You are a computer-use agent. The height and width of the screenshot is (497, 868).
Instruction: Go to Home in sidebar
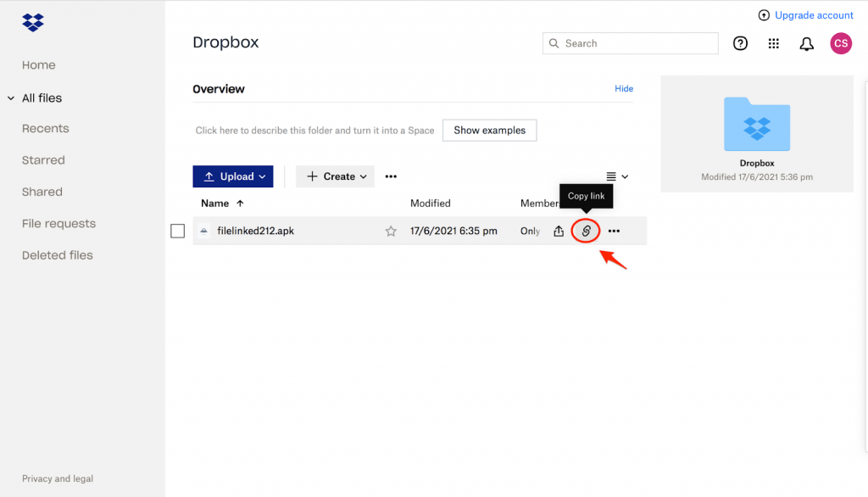[x=39, y=64]
